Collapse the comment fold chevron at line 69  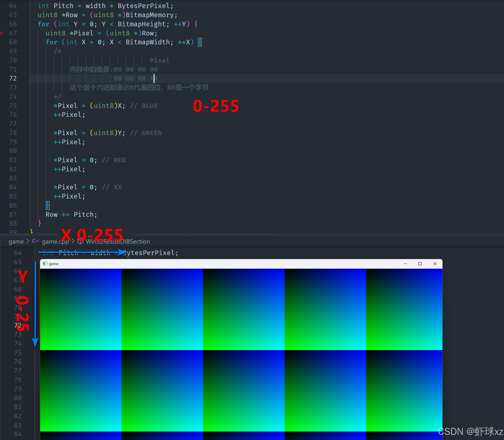[x=24, y=51]
